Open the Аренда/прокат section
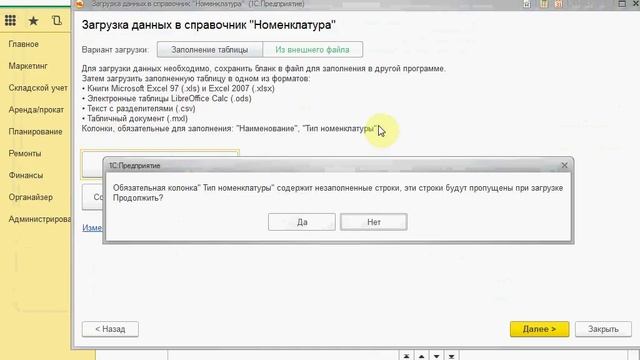 pos(36,110)
